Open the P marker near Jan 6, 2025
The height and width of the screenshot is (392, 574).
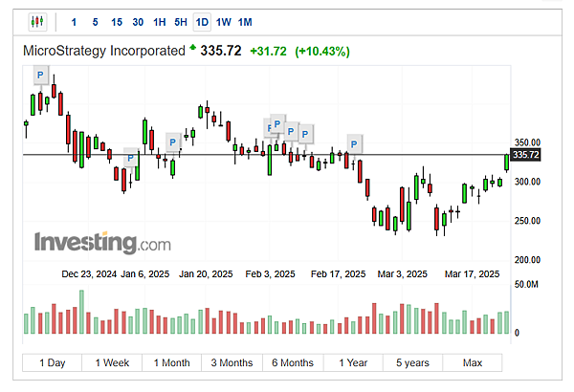click(x=130, y=158)
